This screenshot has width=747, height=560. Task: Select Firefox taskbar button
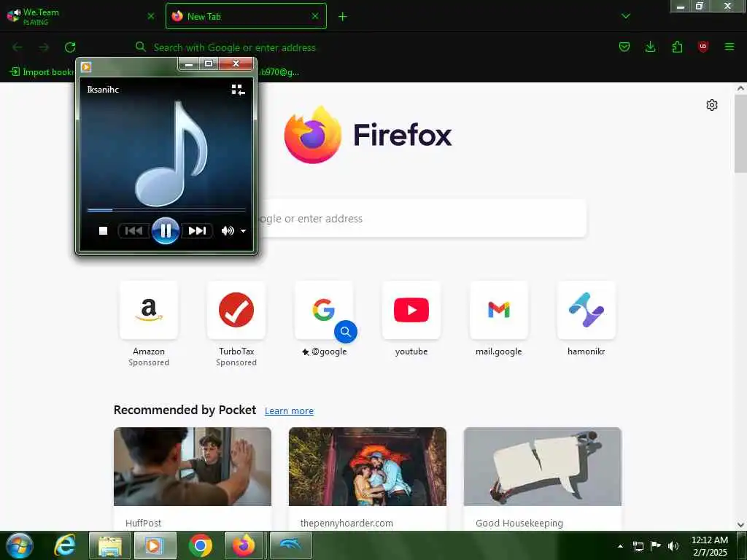(244, 545)
